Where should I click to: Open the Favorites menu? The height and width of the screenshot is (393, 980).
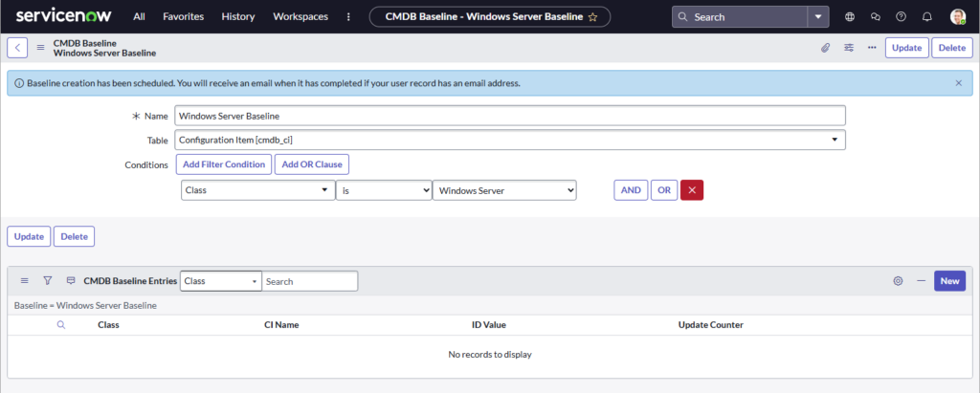[x=183, y=17]
